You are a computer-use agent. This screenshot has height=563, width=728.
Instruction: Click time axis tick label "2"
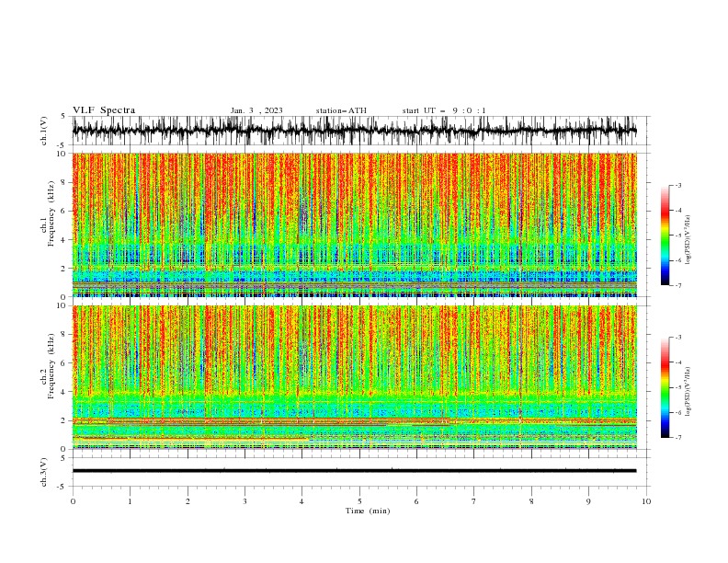click(x=188, y=501)
